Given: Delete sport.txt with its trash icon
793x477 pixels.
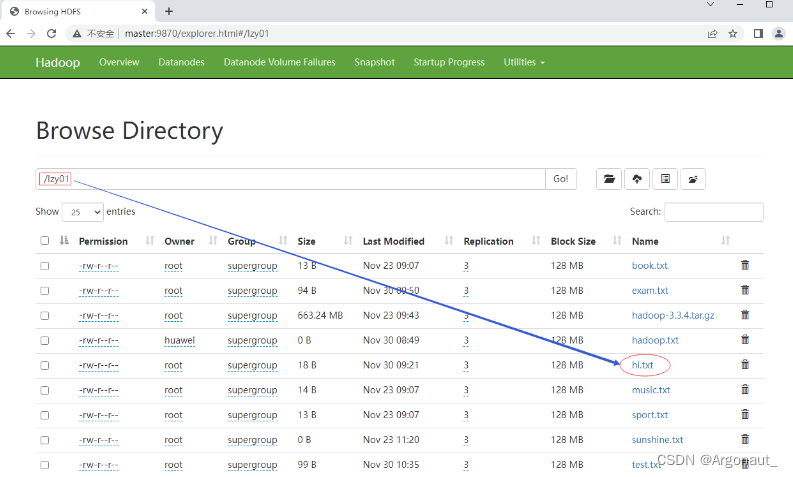Looking at the screenshot, I should 745,414.
